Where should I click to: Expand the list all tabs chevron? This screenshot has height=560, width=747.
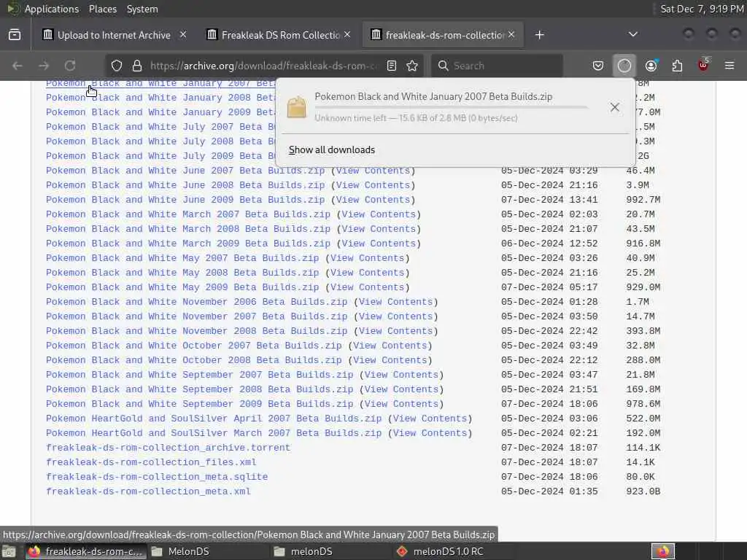(633, 34)
